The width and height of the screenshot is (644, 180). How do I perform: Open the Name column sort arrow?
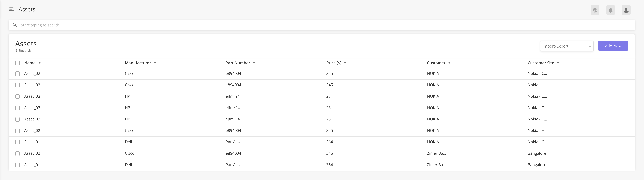pos(40,63)
